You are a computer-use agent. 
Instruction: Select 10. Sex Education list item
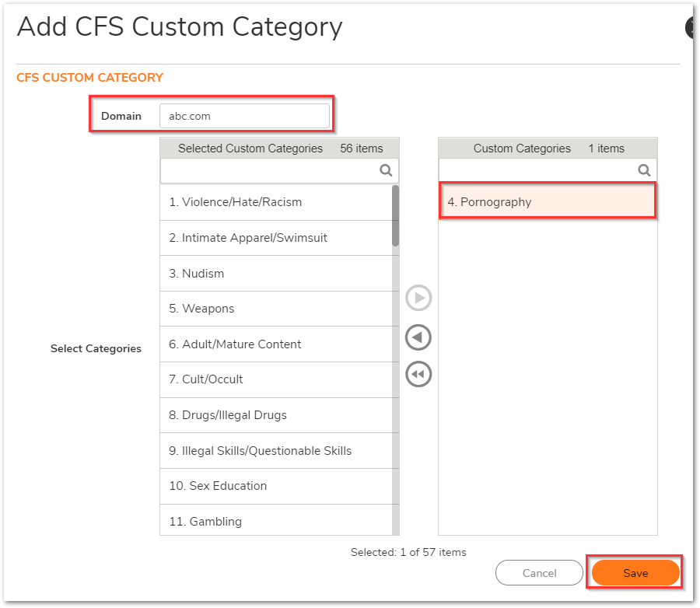coord(276,486)
